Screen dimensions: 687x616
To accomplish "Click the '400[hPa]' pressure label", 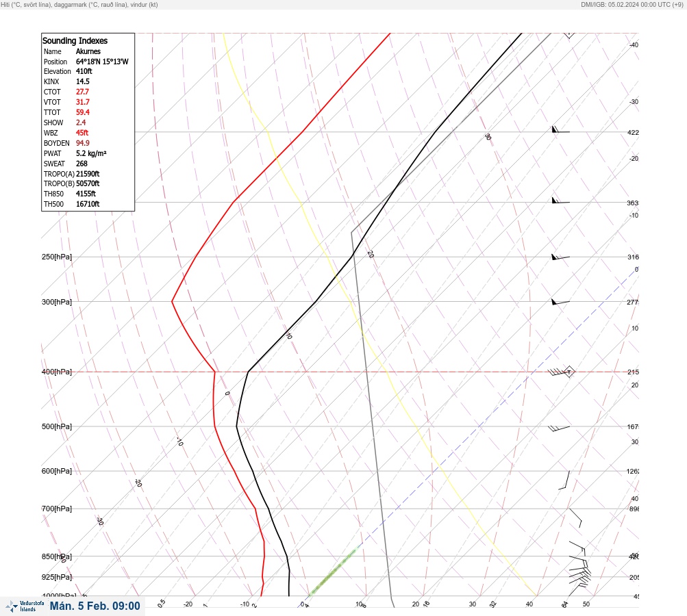I will point(57,372).
